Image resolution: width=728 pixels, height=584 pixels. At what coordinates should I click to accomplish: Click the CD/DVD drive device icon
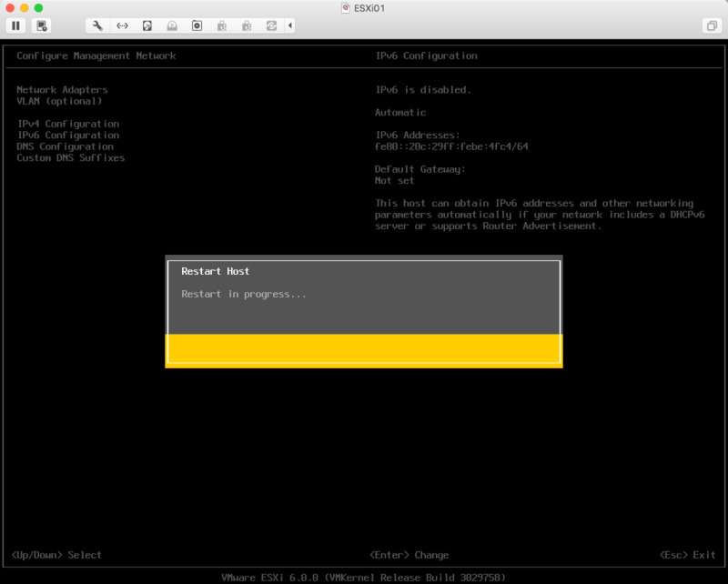171,25
